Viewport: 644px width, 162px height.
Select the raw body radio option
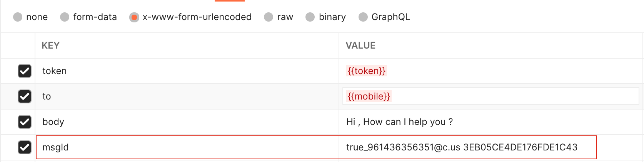[269, 17]
